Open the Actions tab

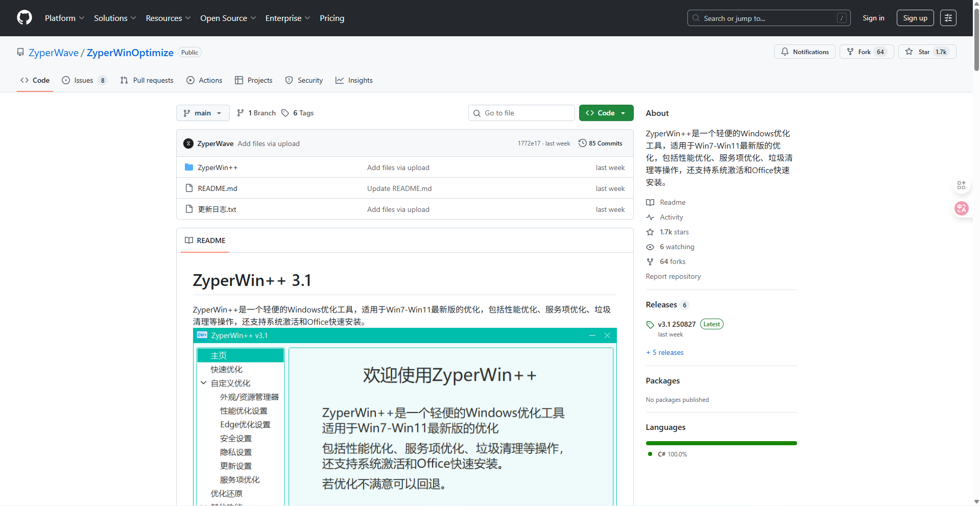click(204, 80)
